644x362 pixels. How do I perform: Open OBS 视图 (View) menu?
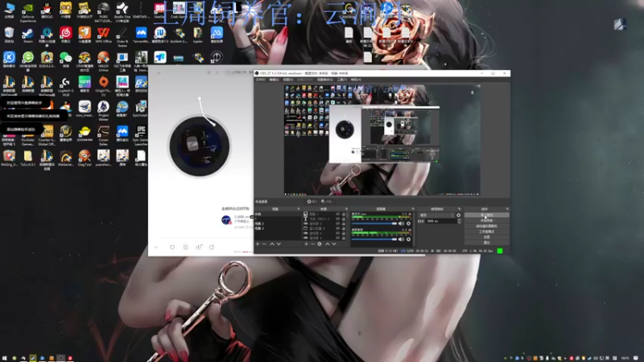[288, 79]
